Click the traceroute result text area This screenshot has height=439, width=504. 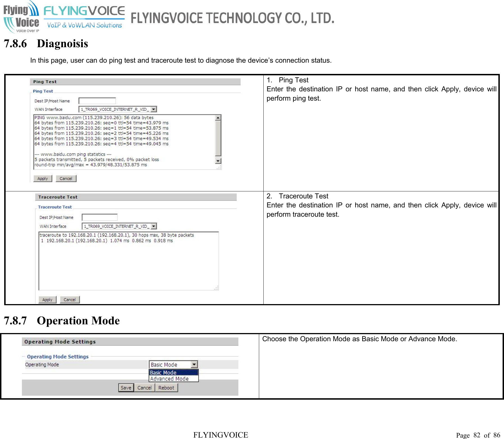tap(129, 261)
